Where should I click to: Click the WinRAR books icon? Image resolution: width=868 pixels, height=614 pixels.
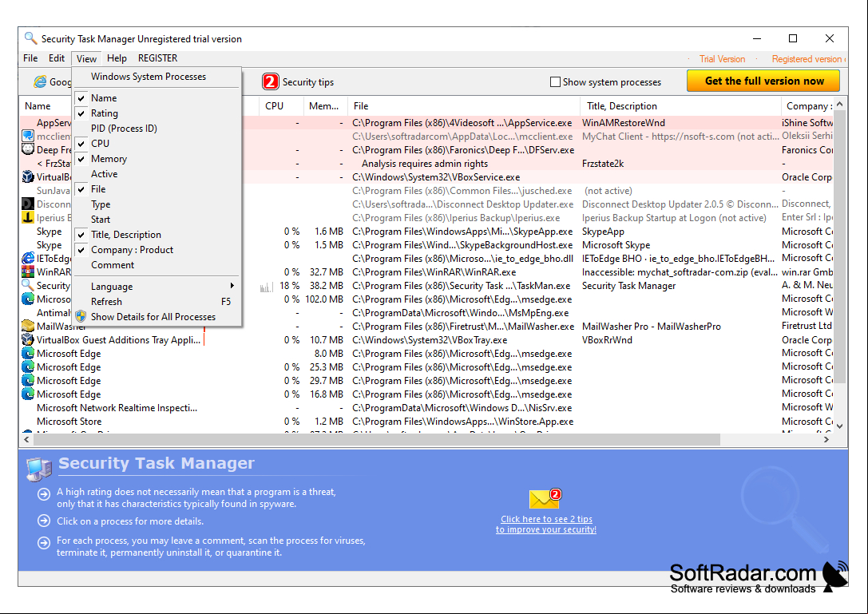28,271
